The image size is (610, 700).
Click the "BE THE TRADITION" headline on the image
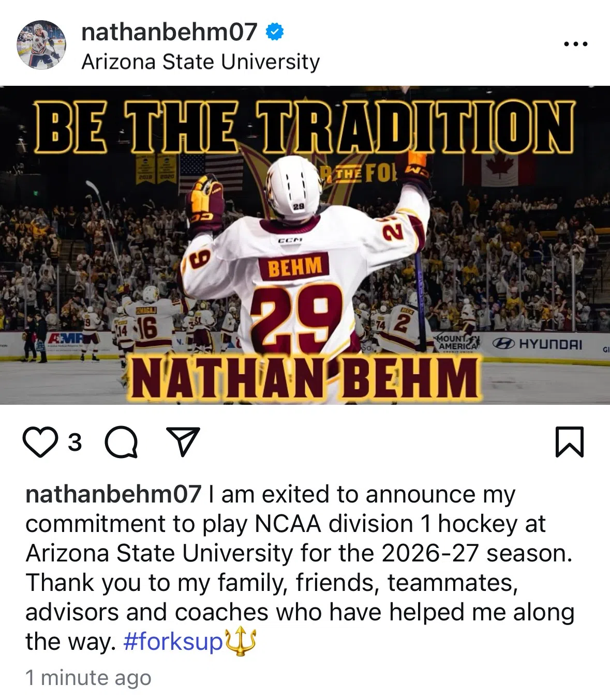pos(305,127)
